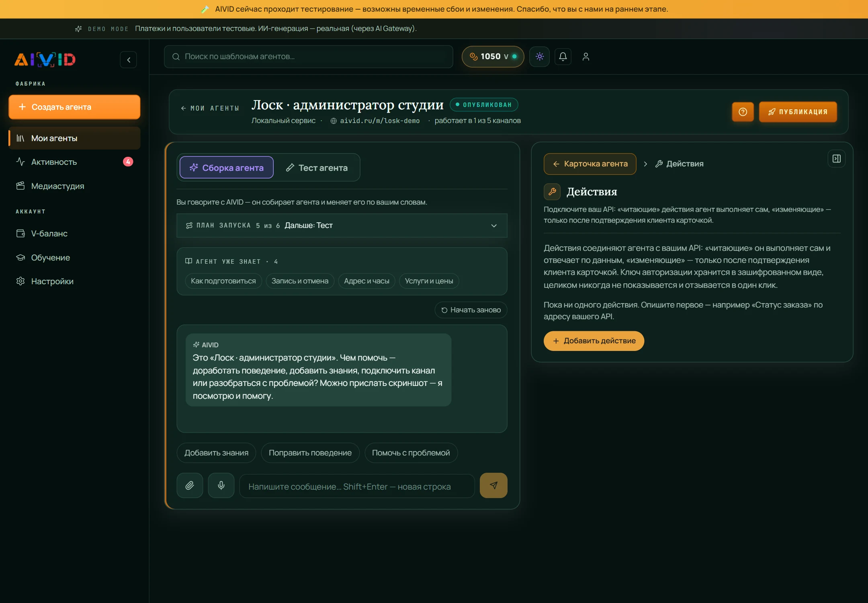The width and height of the screenshot is (868, 603).
Task: Open Обучение in sidebar
Action: (x=74, y=258)
